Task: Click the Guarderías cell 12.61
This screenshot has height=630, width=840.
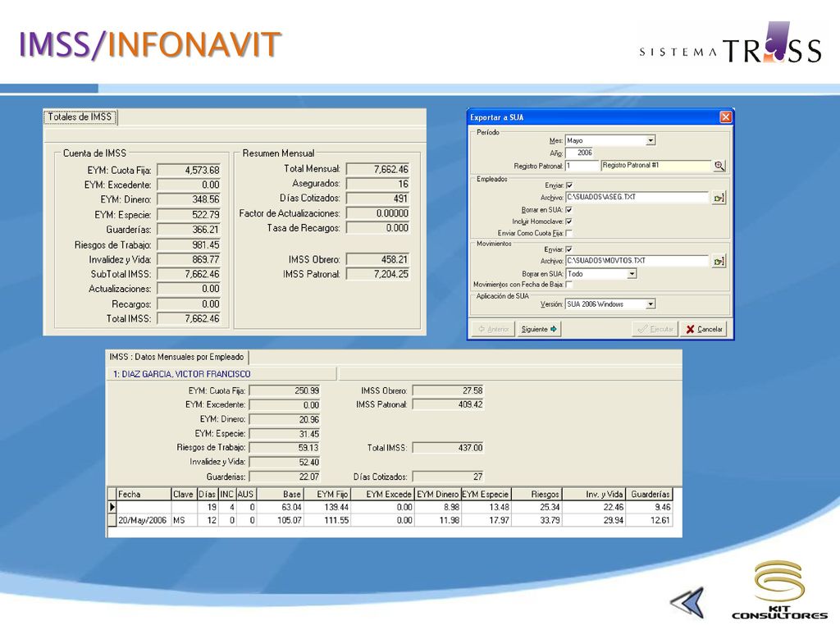Action: tap(650, 520)
